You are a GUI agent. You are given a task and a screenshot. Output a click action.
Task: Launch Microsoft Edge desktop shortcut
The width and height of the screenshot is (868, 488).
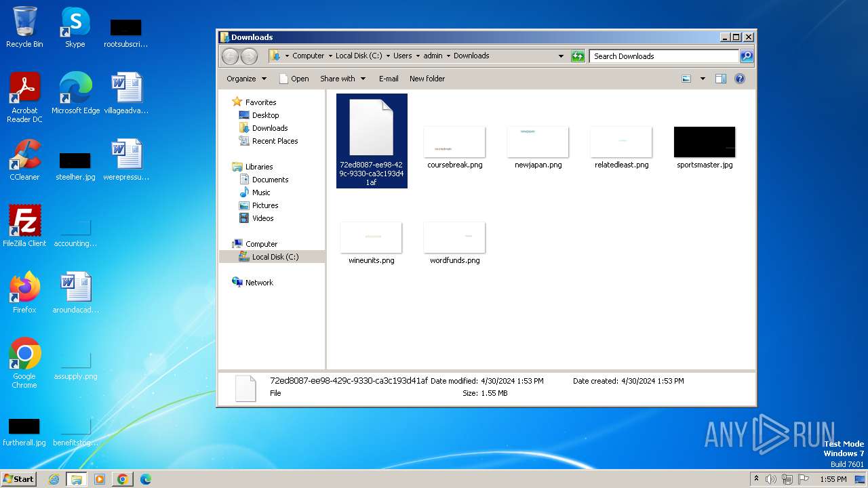(75, 93)
